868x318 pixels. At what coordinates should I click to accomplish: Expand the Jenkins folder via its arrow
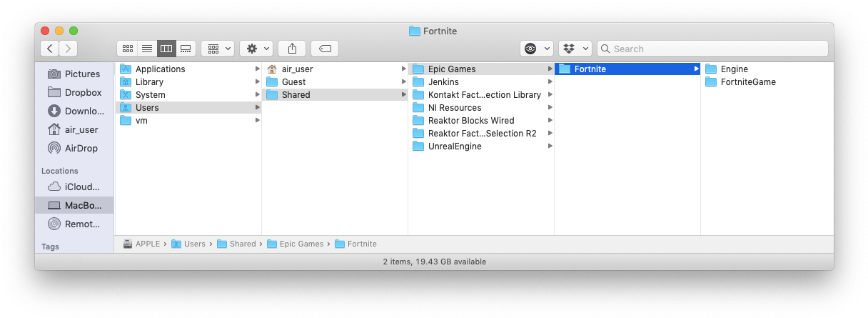coord(550,81)
